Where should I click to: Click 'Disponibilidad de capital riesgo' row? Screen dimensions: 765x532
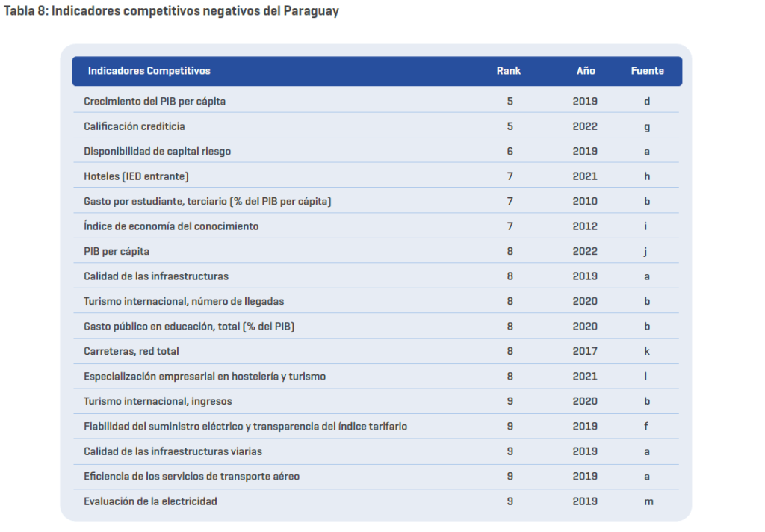tap(158, 151)
